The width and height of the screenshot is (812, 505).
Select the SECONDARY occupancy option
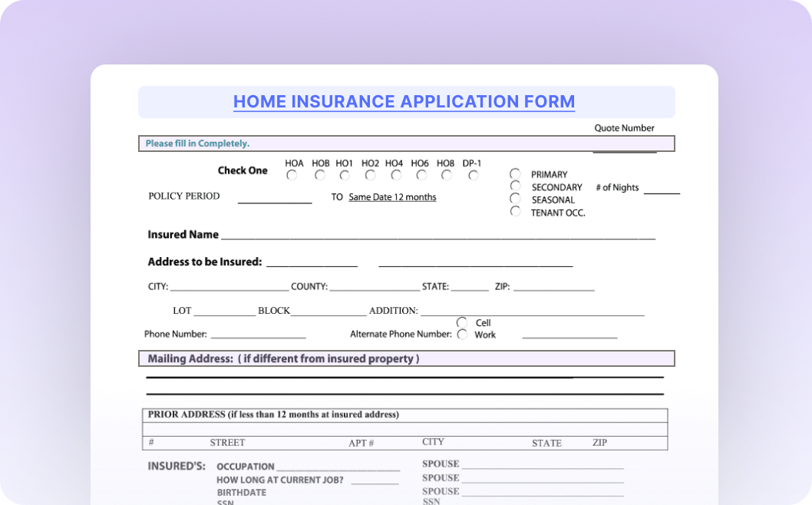(515, 186)
